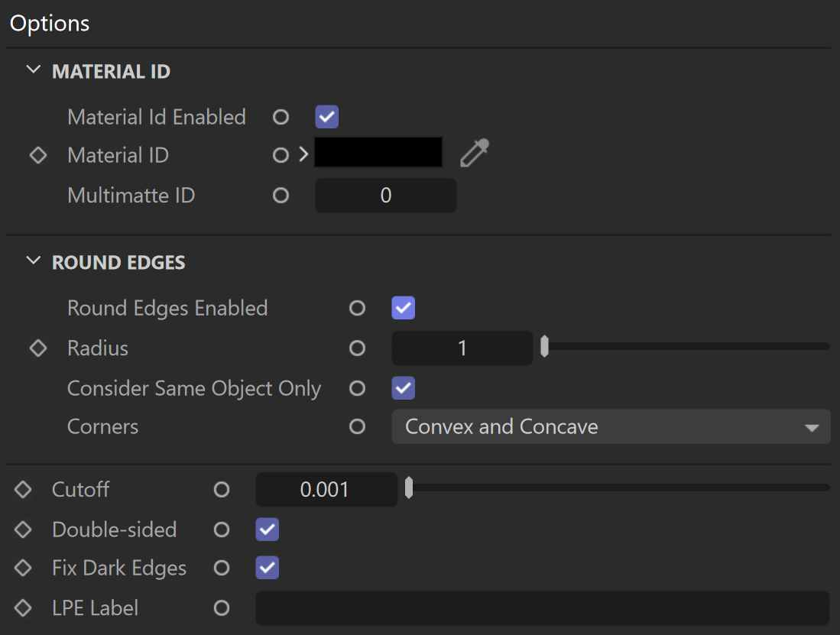Toggle Consider Same Object Only checkbox
840x635 pixels.
(x=404, y=388)
